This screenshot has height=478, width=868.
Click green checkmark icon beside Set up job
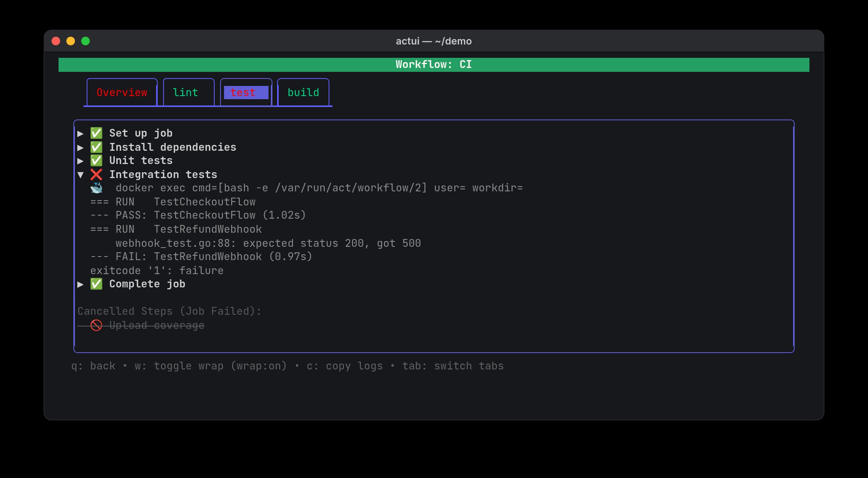pyautogui.click(x=96, y=133)
